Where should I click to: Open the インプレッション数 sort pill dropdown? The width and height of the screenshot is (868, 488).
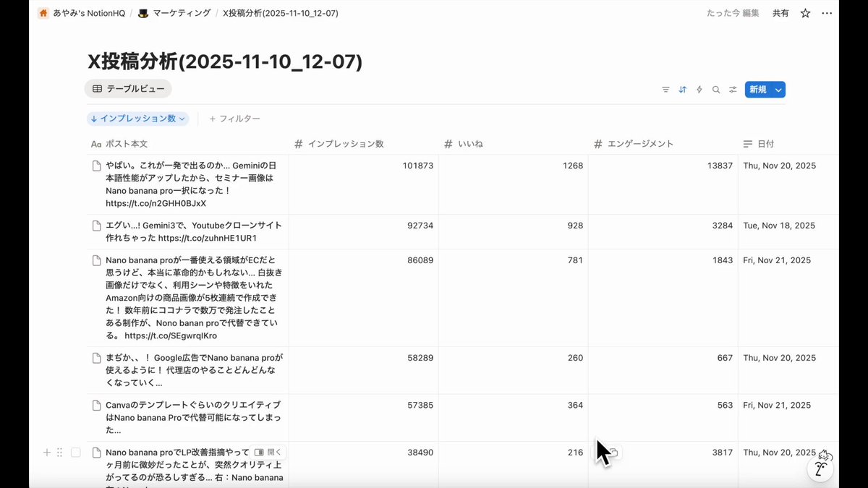137,119
